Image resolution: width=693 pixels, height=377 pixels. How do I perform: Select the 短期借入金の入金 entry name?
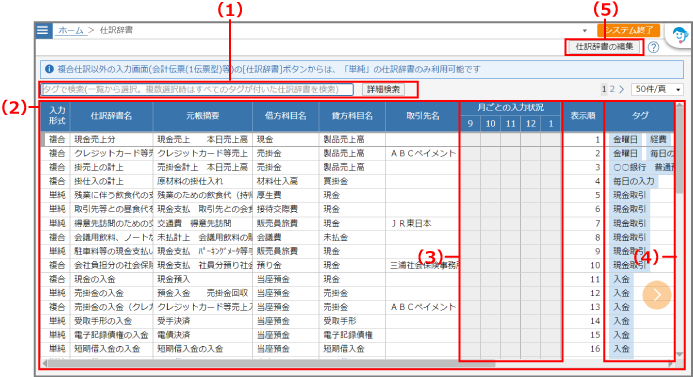[107, 349]
